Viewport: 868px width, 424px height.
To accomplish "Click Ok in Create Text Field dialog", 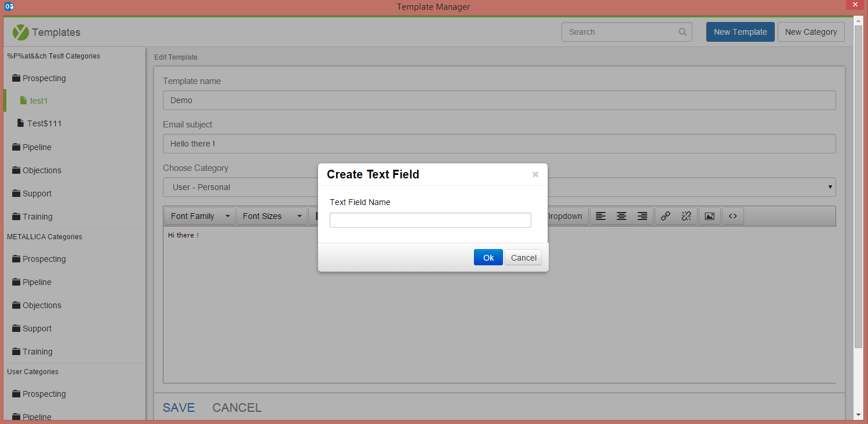I will pos(488,258).
